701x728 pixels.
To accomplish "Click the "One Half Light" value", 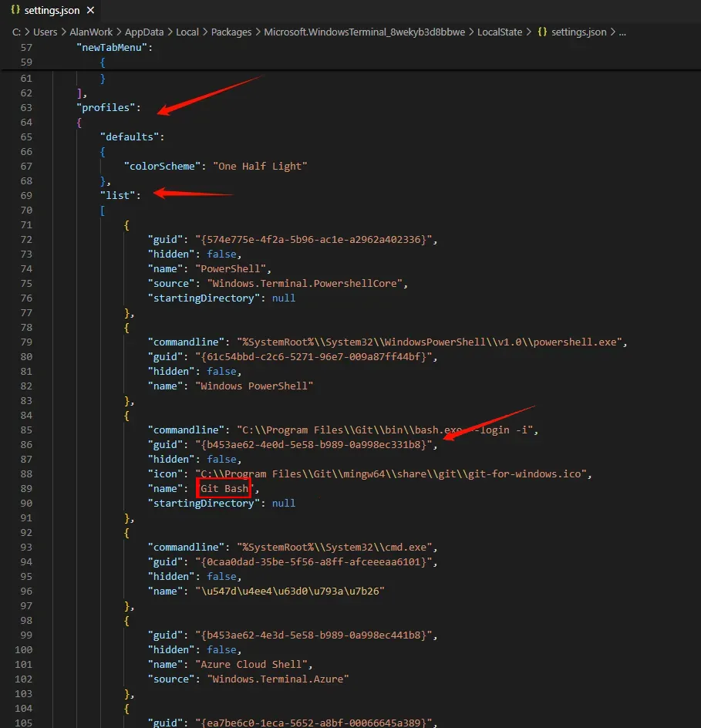I will click(260, 167).
